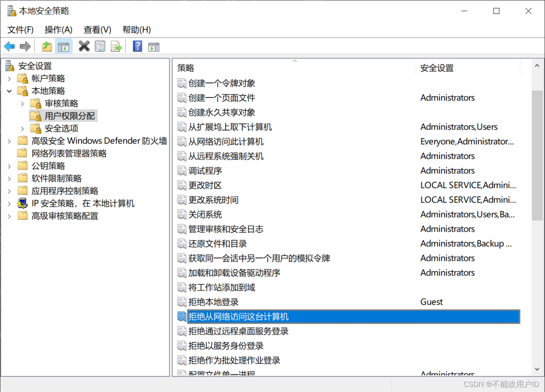Image resolution: width=545 pixels, height=392 pixels.
Task: Click the Forward arrow toolbar icon
Action: click(25, 47)
